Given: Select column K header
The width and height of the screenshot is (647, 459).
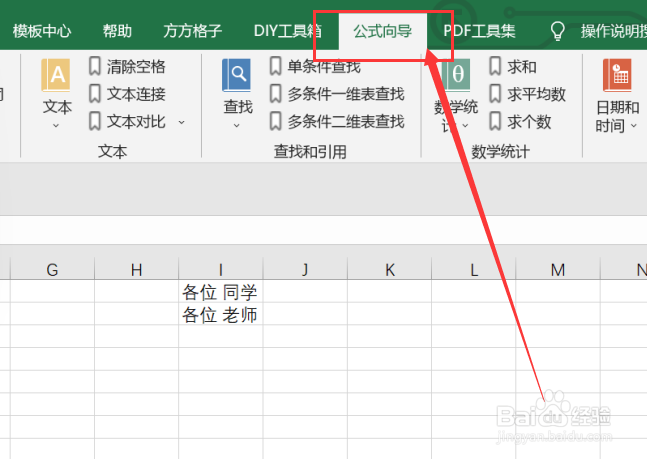Looking at the screenshot, I should tap(390, 270).
